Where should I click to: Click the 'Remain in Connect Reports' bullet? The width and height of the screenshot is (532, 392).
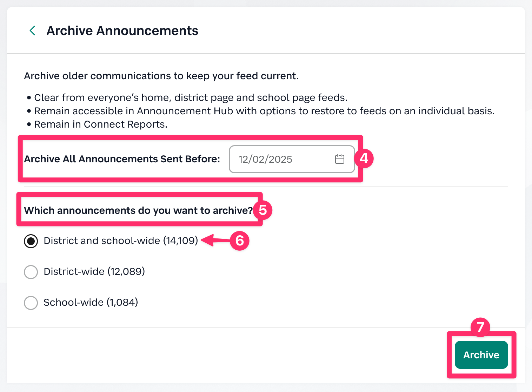(x=100, y=124)
